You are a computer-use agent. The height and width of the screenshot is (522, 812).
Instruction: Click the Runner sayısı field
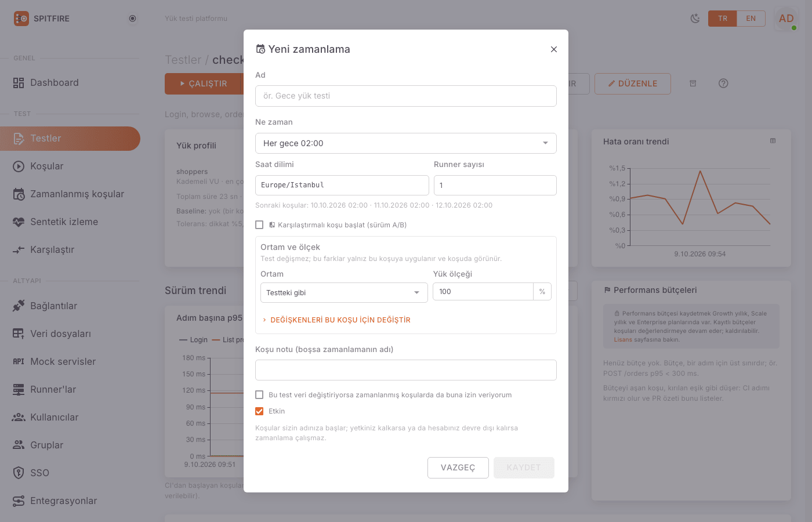coord(495,186)
